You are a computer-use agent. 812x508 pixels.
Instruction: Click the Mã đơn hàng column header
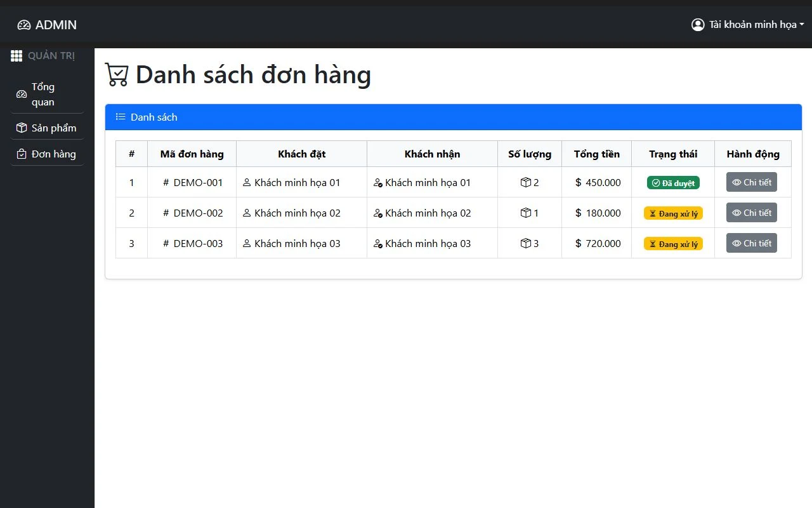pyautogui.click(x=192, y=154)
